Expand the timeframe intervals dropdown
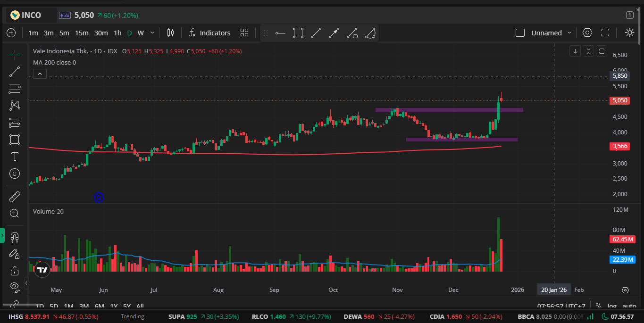Image resolution: width=644 pixels, height=323 pixels. (x=152, y=33)
